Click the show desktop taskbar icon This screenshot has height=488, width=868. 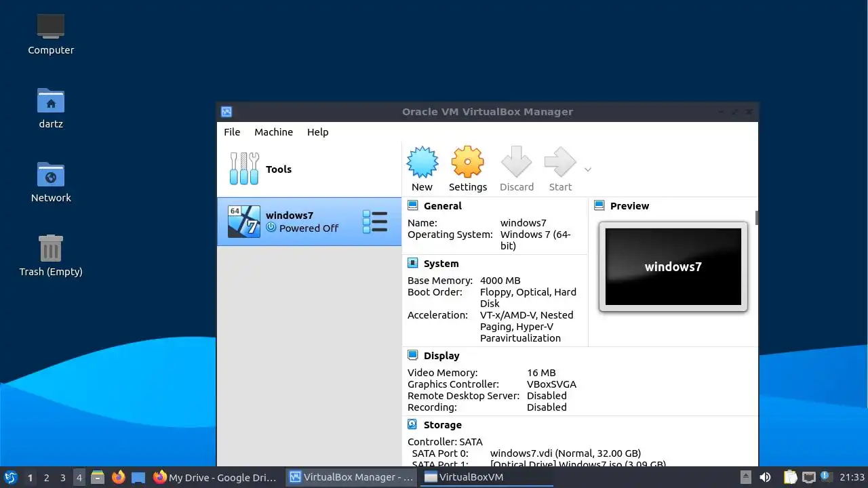(x=138, y=477)
